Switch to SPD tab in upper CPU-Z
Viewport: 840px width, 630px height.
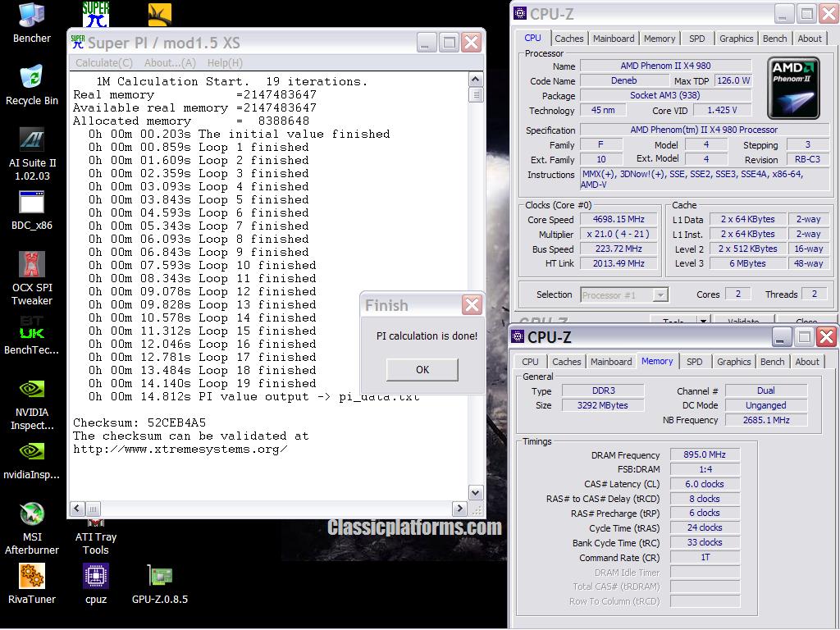click(697, 39)
